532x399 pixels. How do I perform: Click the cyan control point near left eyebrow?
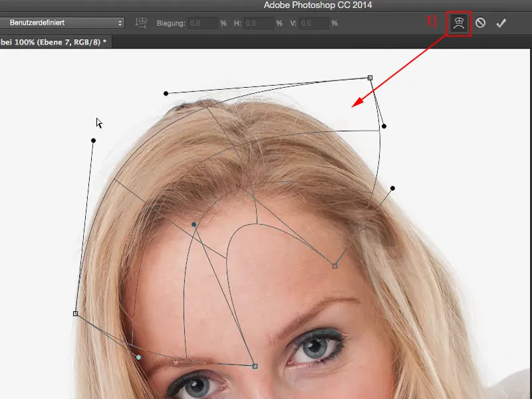pos(138,357)
